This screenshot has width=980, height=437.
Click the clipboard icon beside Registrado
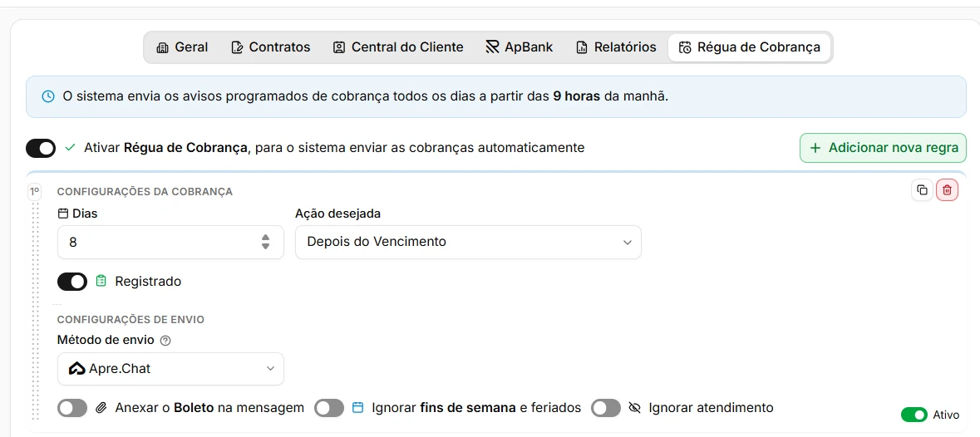pos(101,282)
